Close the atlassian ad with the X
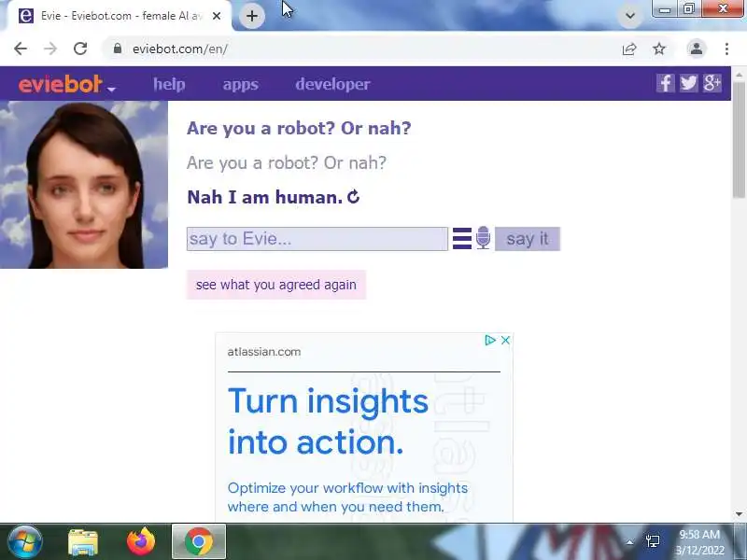The image size is (747, 560). [505, 341]
